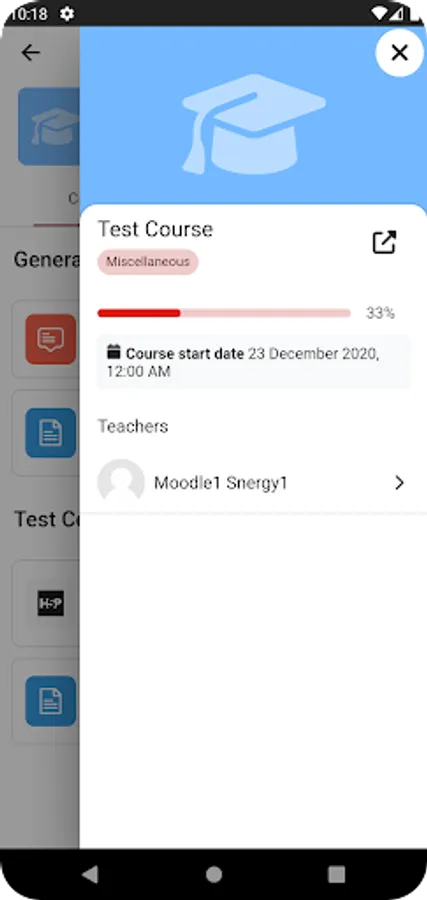Viewport: 427px width, 900px height.
Task: Open the bottom blue page activity icon
Action: (51, 701)
